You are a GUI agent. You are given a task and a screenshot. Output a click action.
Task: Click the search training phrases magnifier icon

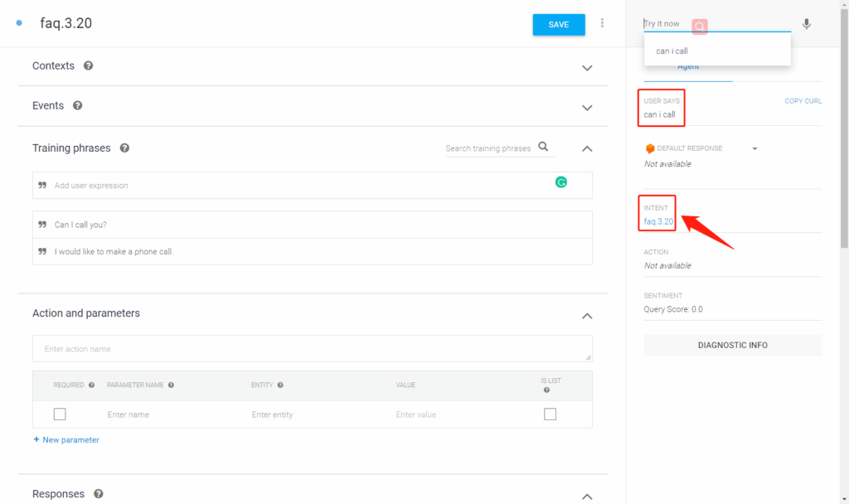pos(543,148)
